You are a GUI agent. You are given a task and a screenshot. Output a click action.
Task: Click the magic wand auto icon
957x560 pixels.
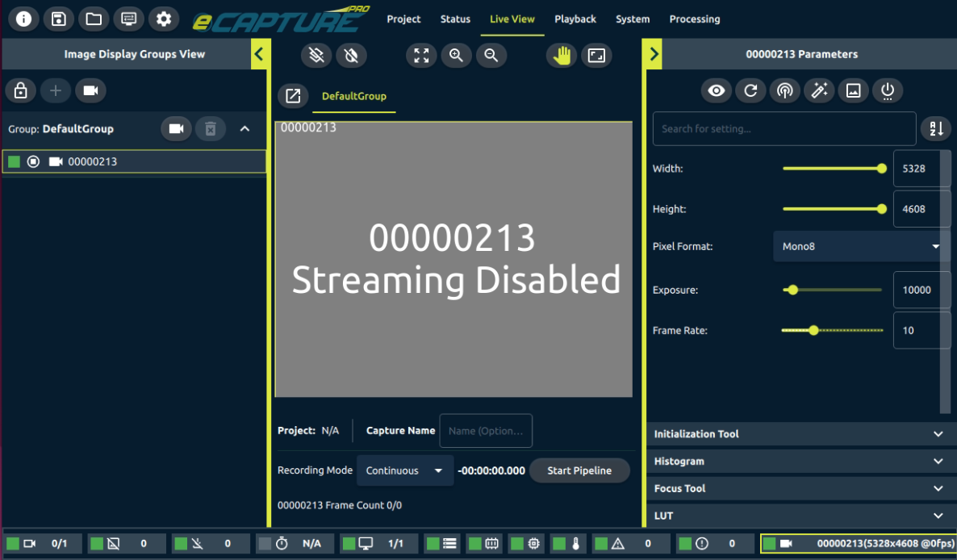coord(819,91)
